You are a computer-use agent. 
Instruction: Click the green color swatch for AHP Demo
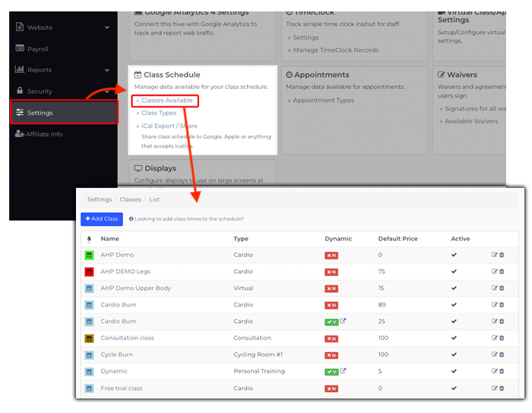point(89,256)
